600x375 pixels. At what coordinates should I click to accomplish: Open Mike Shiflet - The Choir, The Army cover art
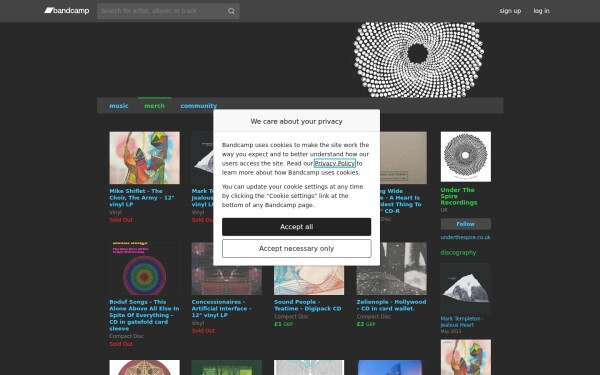click(145, 158)
